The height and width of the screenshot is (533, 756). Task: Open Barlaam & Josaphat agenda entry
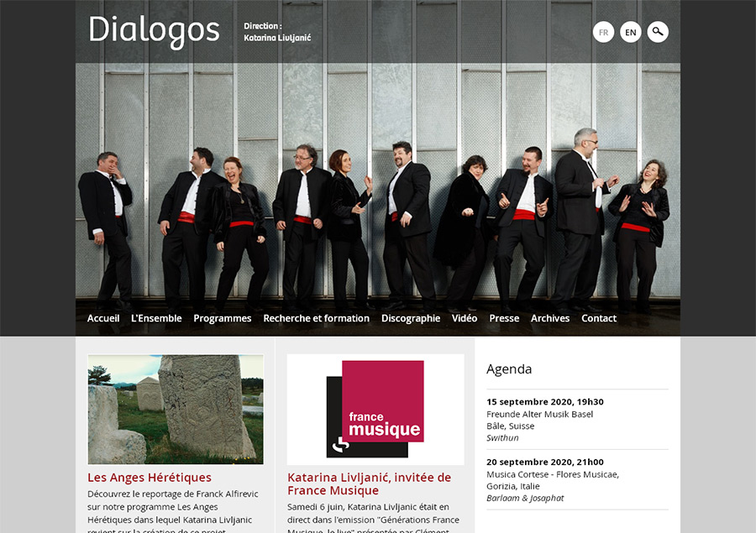[525, 498]
